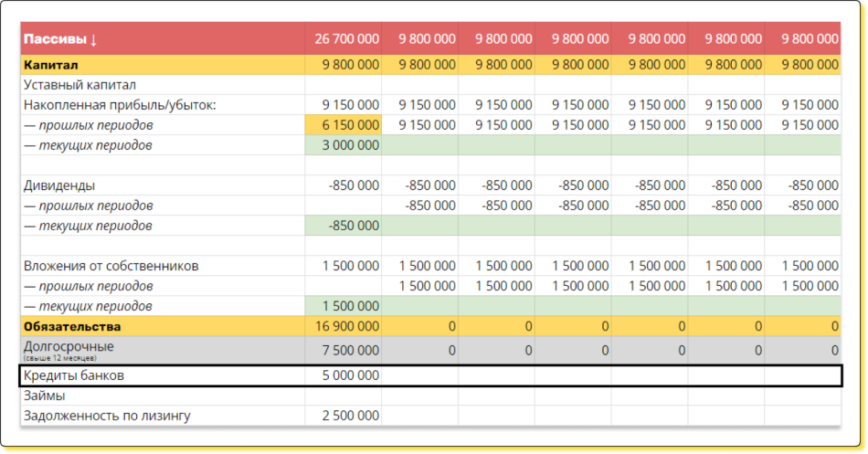The image size is (868, 454).
Task: Click the yellow highlighted 6 150 000 cell
Action: (344, 125)
